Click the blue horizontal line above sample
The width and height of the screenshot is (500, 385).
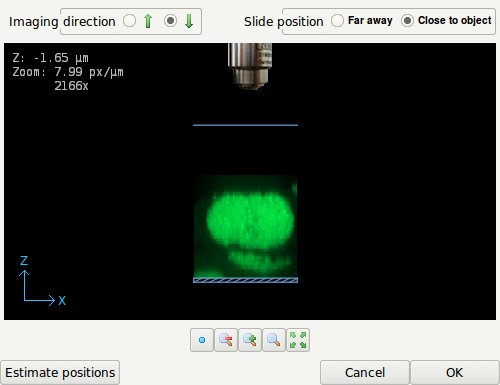(x=245, y=125)
